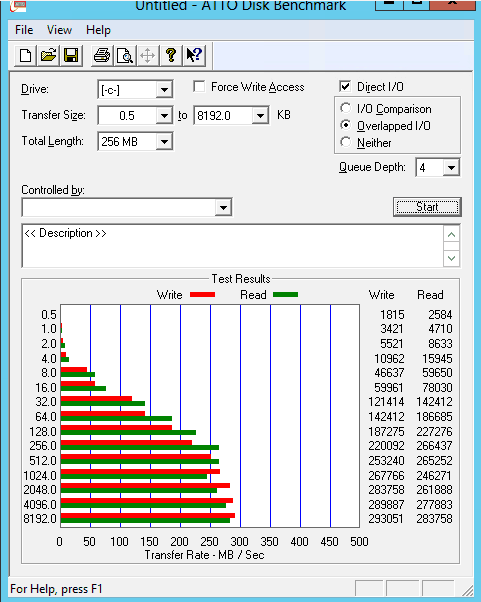Click the read value 2584
The width and height of the screenshot is (481, 602).
(440, 315)
